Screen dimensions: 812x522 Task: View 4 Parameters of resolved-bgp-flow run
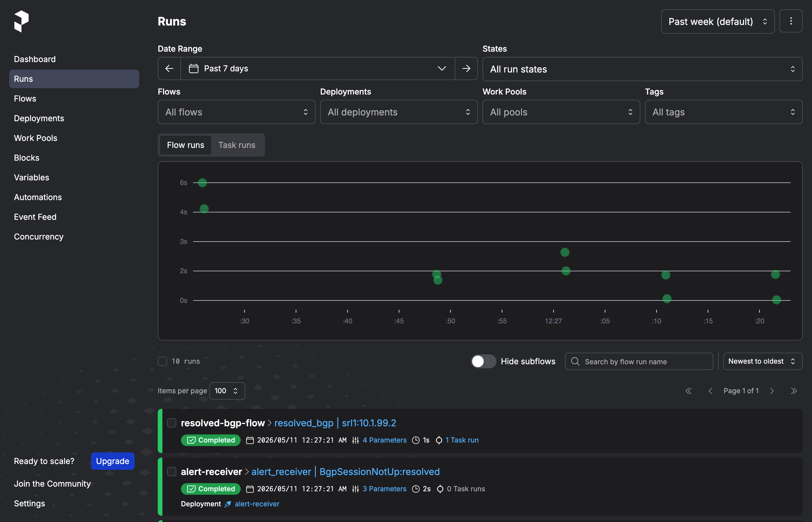384,440
